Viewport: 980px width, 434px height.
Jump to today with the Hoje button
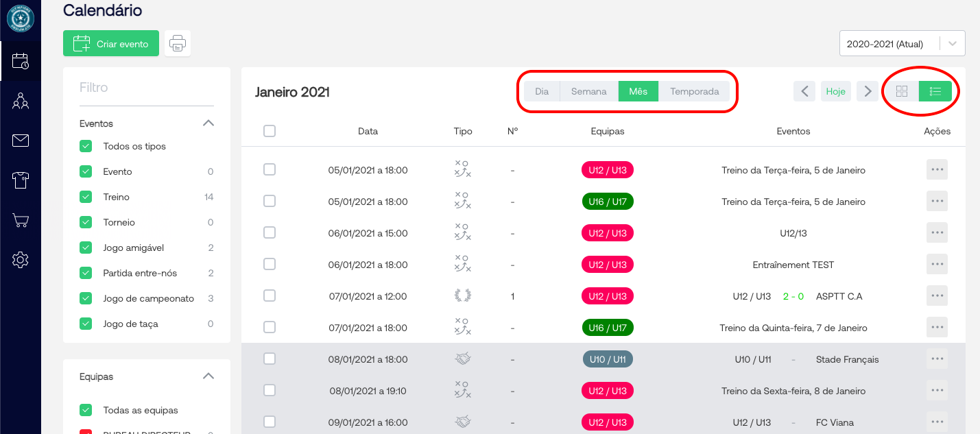click(x=835, y=91)
